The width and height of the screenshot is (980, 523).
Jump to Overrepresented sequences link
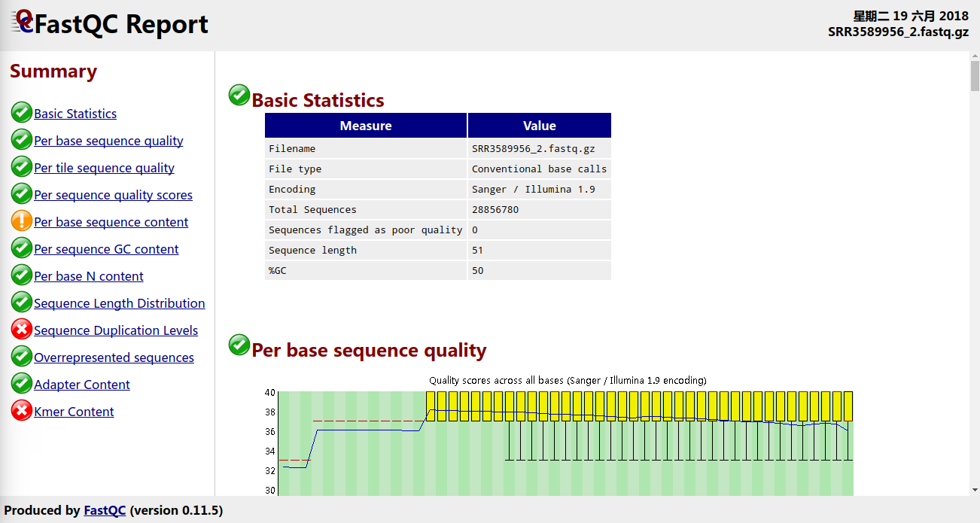pyautogui.click(x=114, y=357)
